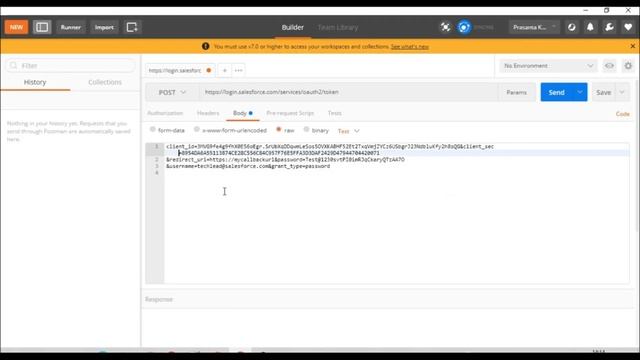Open the POST method dropdown

[172, 93]
